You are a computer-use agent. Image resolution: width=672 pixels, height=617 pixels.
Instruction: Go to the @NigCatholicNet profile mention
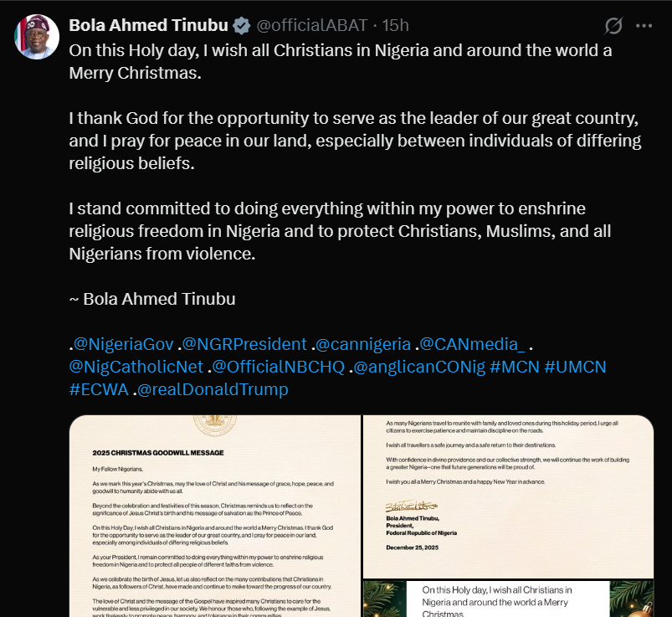(136, 367)
